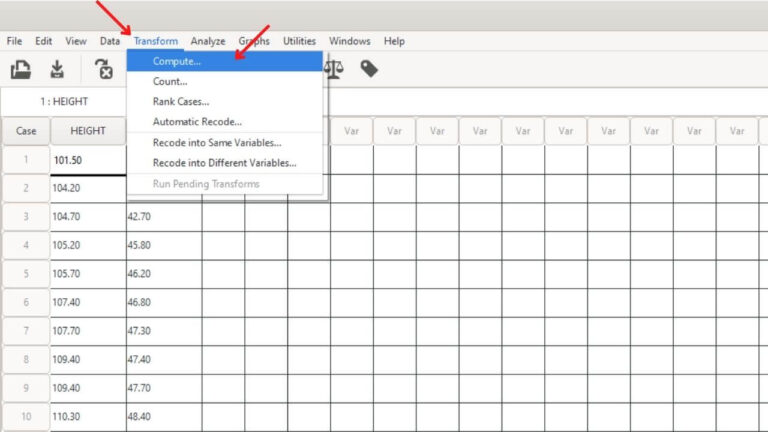Select Automatic Recode... menu entry

[225, 121]
